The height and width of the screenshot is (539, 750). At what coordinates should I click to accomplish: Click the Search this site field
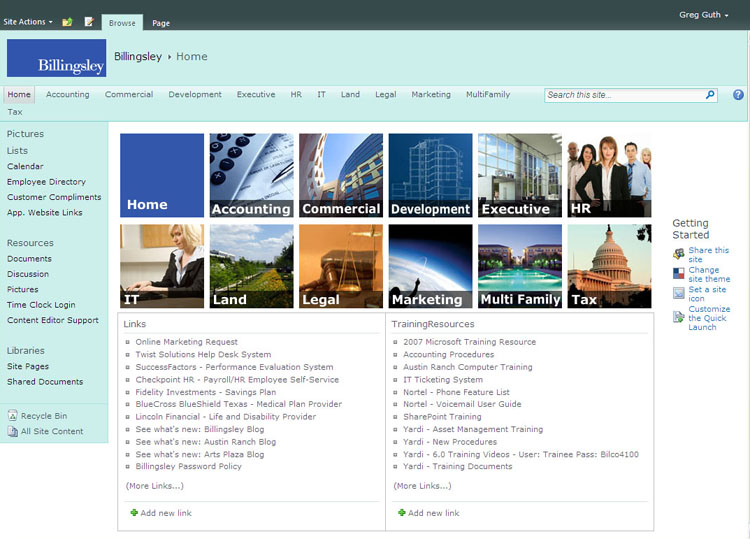pyautogui.click(x=624, y=95)
